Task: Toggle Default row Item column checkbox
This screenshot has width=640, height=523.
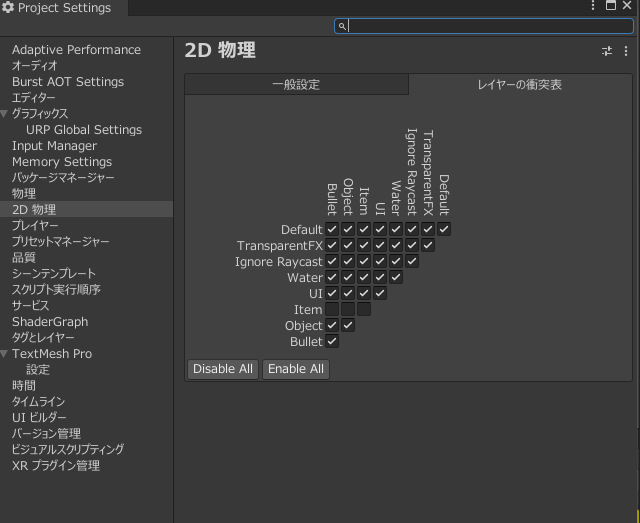Action: click(x=364, y=229)
